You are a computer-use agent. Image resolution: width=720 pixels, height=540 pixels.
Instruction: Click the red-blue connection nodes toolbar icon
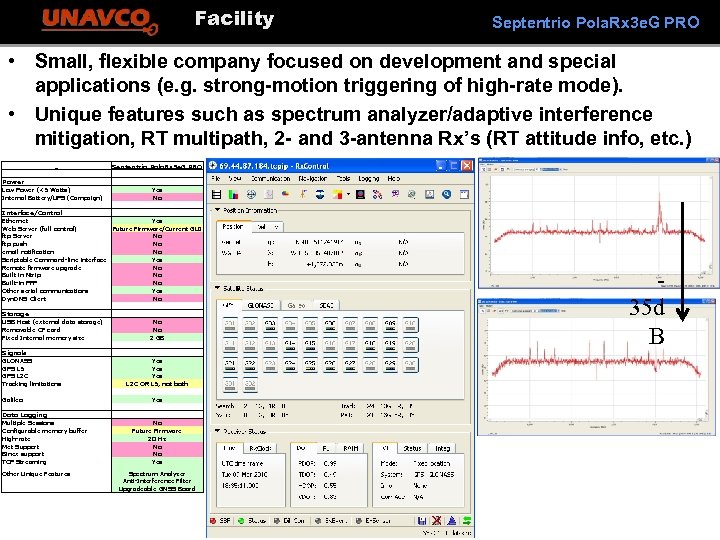click(377, 195)
